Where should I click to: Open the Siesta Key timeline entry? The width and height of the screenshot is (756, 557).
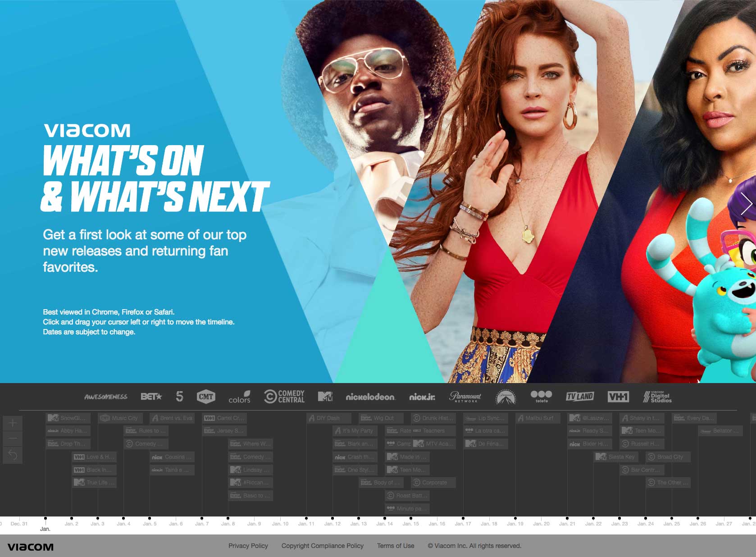pyautogui.click(x=616, y=457)
